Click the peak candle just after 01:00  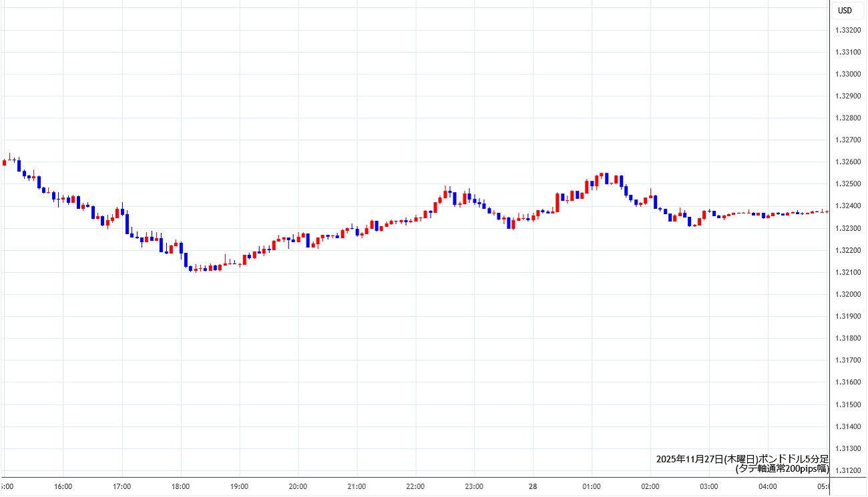point(602,175)
